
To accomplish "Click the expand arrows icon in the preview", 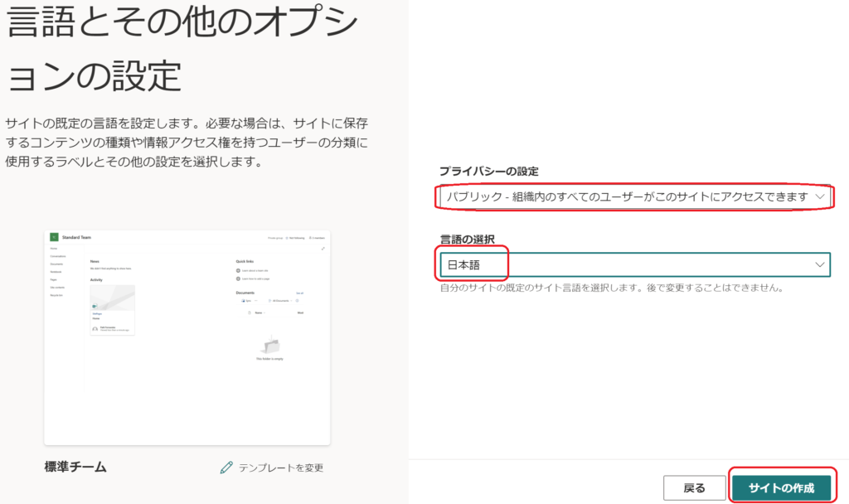I will (x=323, y=249).
